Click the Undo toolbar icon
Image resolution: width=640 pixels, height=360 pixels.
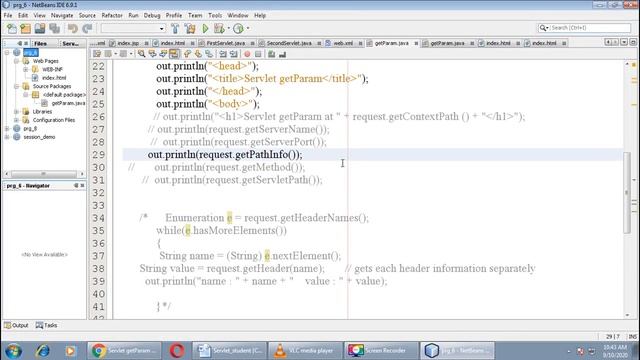[73, 29]
